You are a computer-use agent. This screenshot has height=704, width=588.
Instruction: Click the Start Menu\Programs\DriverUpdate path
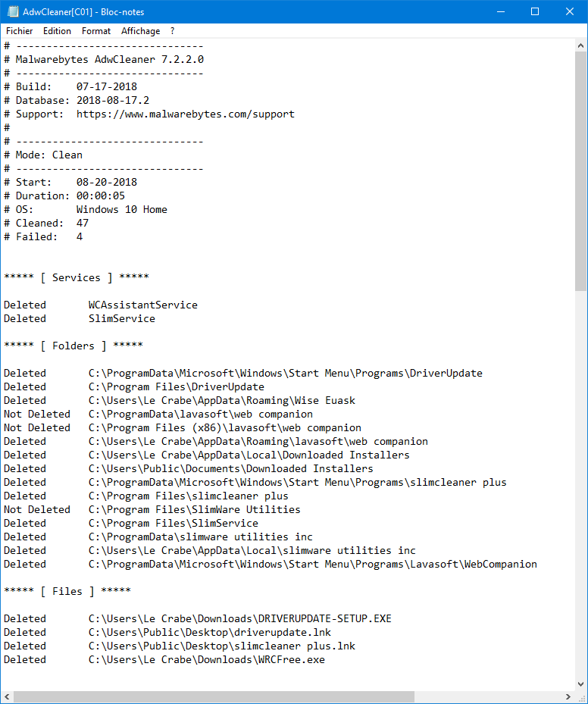286,373
